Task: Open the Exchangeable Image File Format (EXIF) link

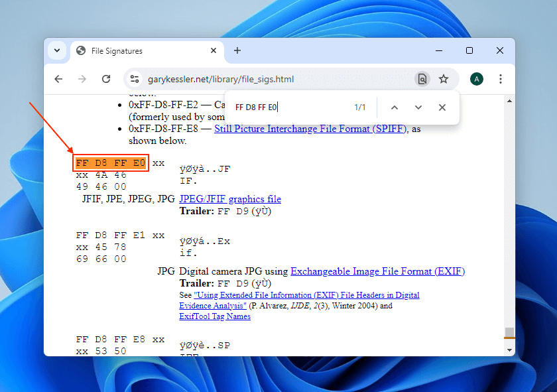Action: (x=377, y=271)
